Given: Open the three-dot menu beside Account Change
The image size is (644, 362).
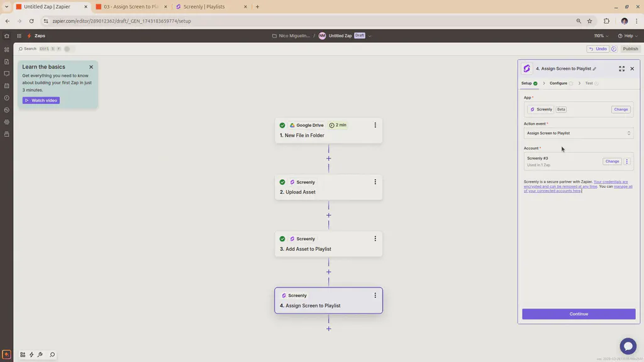Looking at the screenshot, I should click(626, 161).
